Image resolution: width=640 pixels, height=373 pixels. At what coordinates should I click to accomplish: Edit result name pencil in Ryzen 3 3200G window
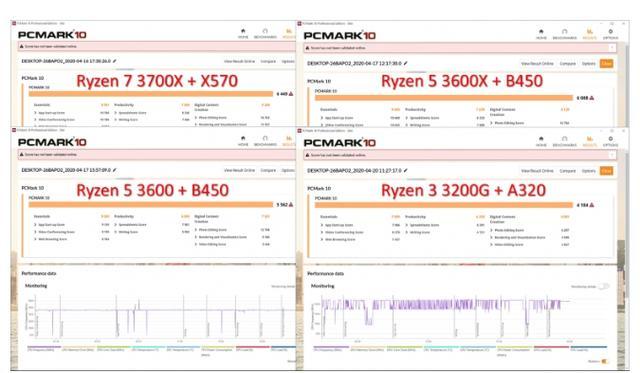click(x=405, y=171)
